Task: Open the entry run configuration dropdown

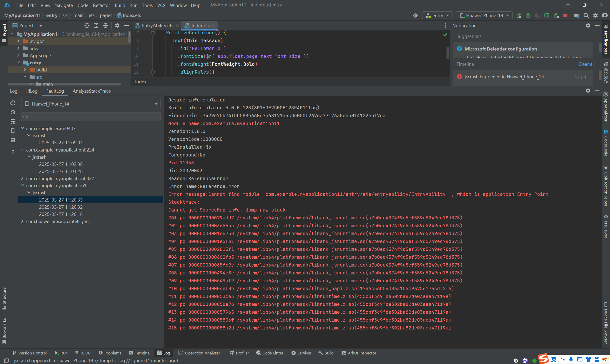Action: pos(437,15)
